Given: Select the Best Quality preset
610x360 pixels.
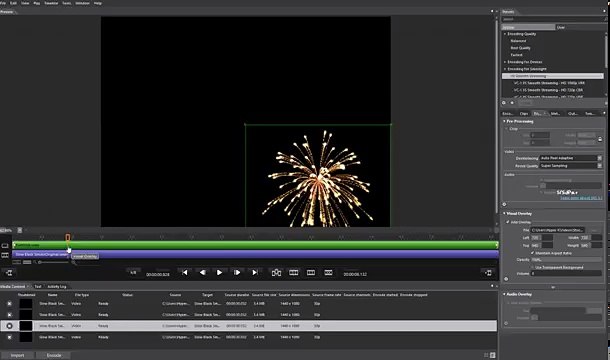Looking at the screenshot, I should [x=520, y=48].
